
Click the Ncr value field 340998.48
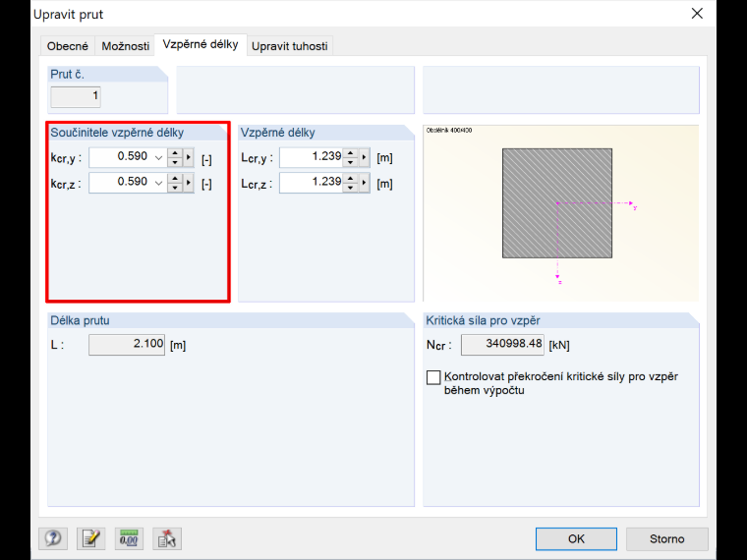tap(502, 345)
